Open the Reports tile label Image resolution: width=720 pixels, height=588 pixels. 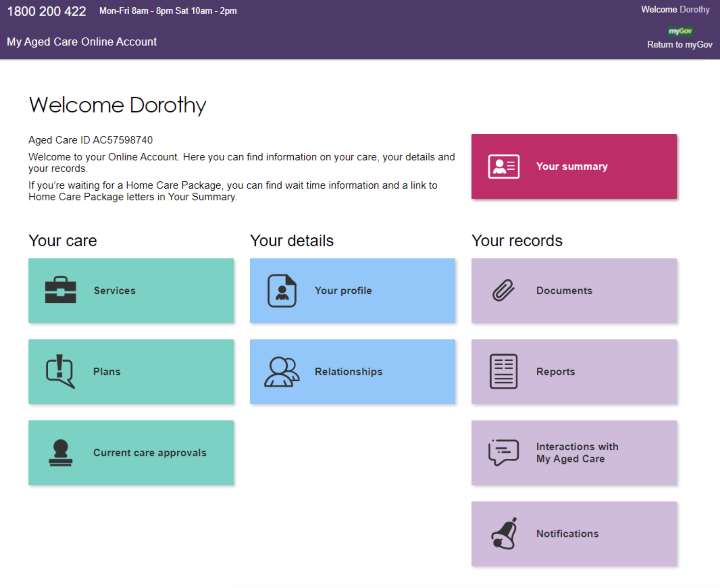(x=555, y=372)
